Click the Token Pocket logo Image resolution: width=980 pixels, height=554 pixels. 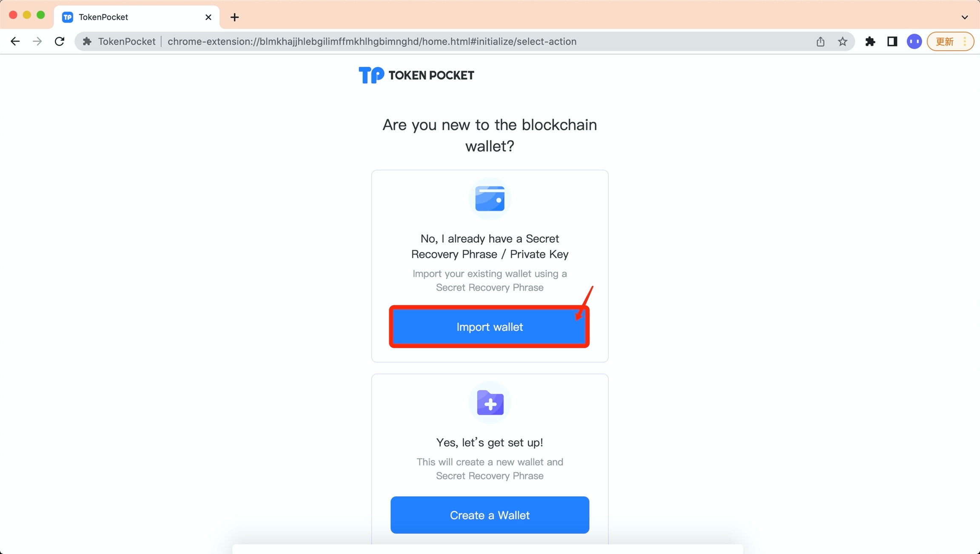pyautogui.click(x=416, y=75)
